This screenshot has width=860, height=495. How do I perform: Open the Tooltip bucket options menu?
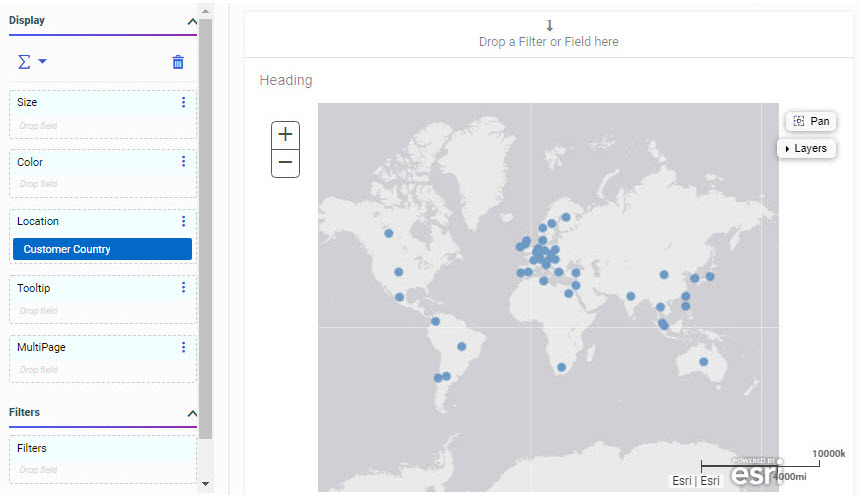(183, 288)
